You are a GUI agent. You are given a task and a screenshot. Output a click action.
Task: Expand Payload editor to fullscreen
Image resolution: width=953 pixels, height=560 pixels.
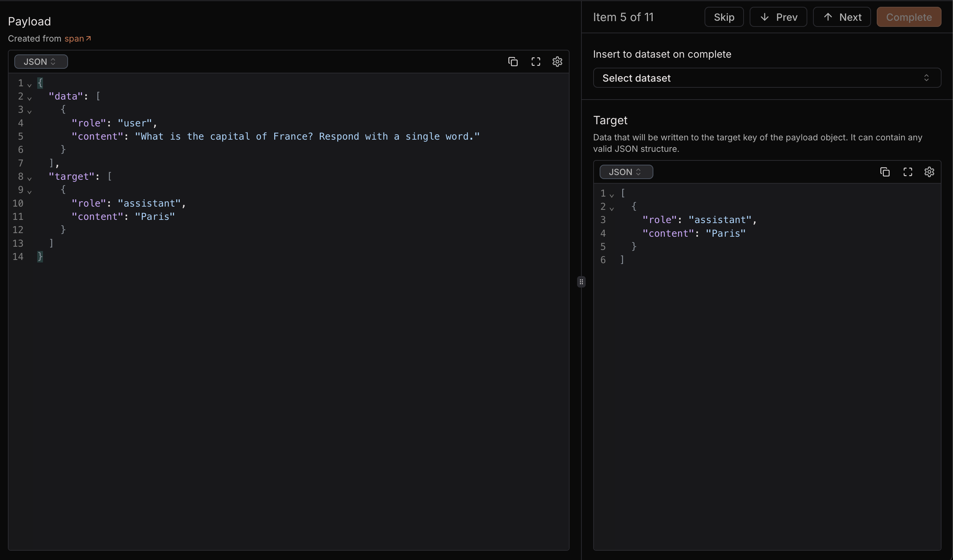coord(536,62)
